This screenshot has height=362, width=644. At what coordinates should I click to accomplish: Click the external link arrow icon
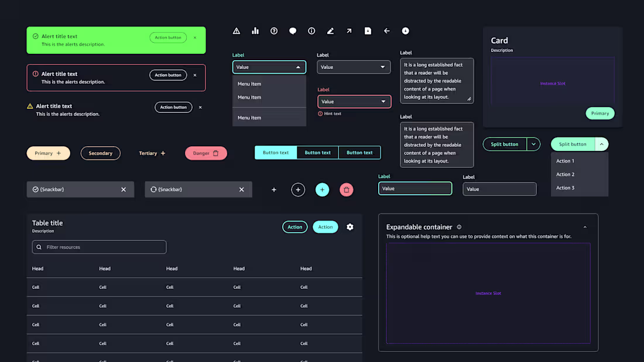point(349,30)
